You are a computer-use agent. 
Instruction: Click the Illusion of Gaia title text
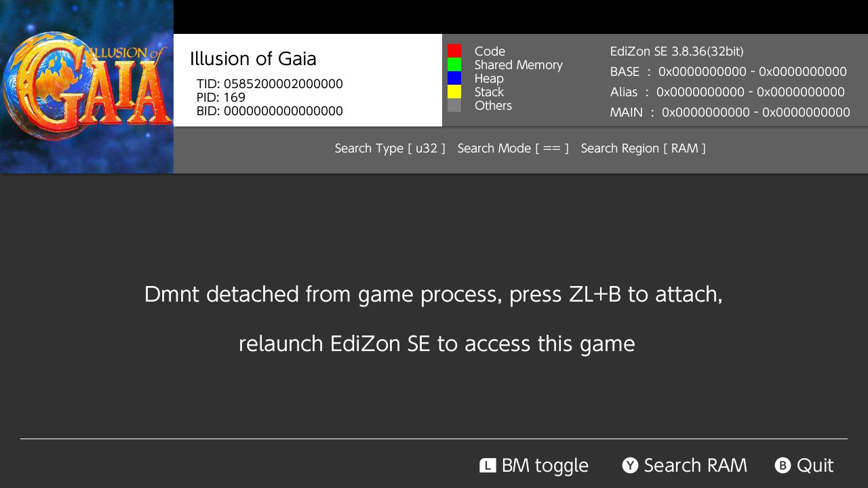tap(253, 59)
